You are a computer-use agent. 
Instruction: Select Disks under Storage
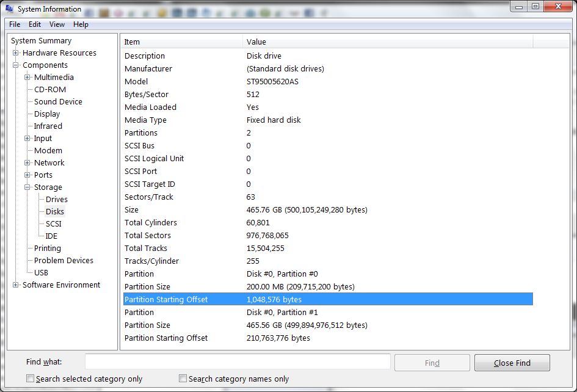tap(55, 211)
